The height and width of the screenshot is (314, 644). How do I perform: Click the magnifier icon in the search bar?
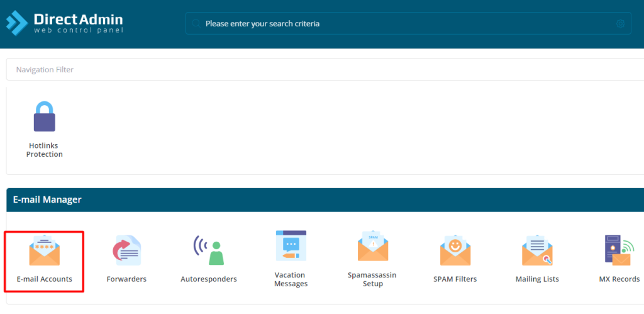(196, 24)
